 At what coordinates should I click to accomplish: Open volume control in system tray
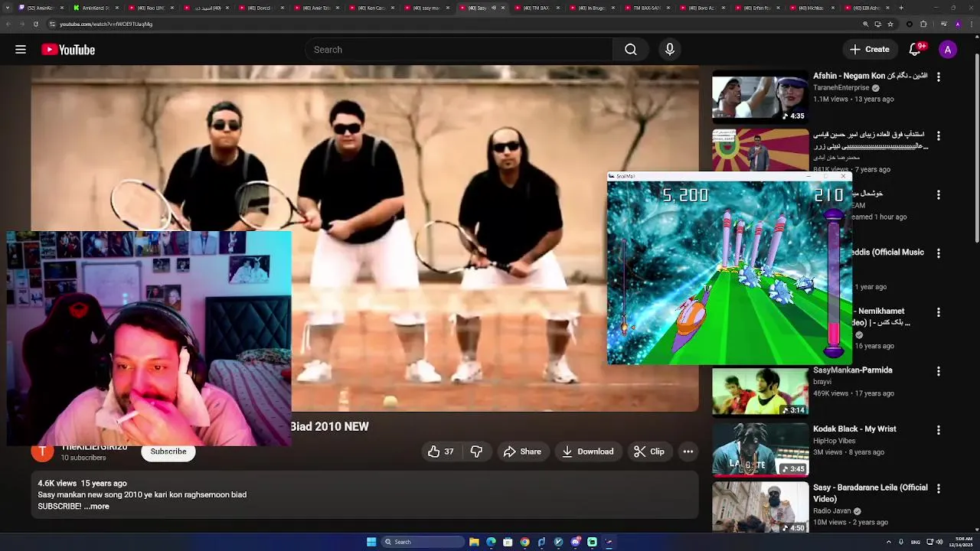(939, 542)
